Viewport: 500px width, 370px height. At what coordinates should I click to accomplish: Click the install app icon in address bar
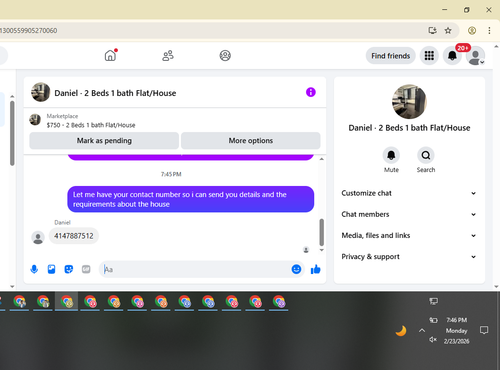[432, 31]
